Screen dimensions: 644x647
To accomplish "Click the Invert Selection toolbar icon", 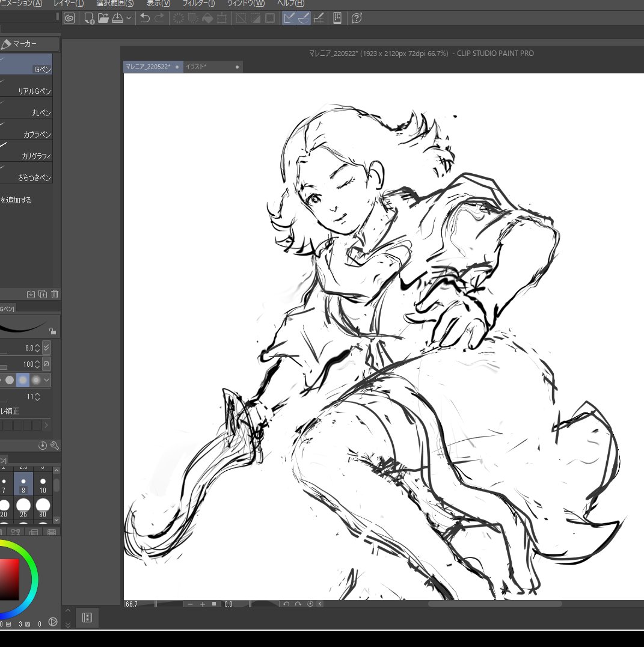I will [x=256, y=18].
